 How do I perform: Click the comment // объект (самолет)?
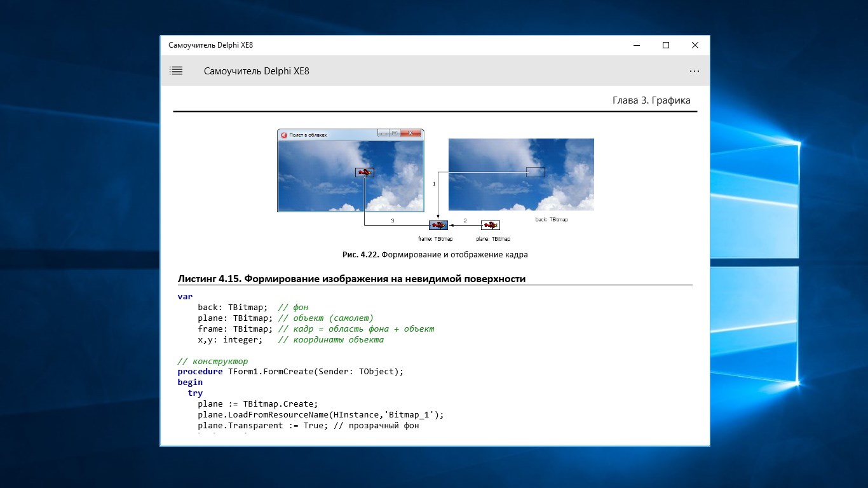[326, 318]
